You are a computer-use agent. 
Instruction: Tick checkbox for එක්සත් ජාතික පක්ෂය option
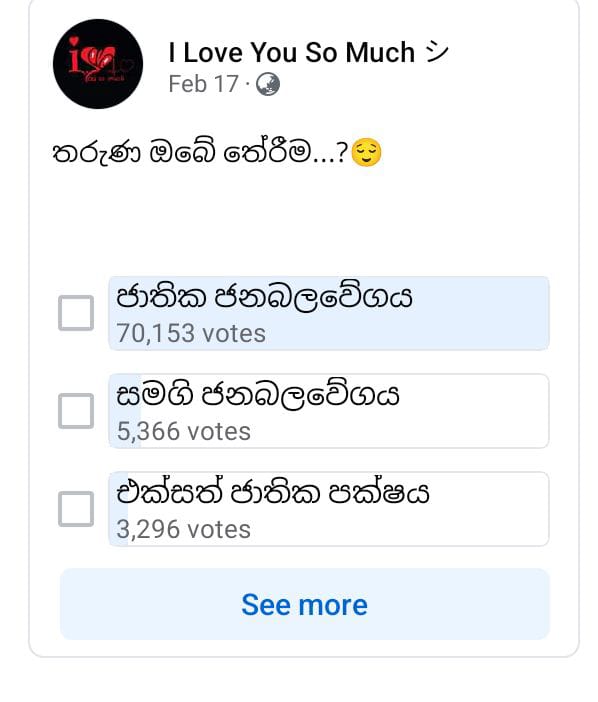pyautogui.click(x=76, y=509)
